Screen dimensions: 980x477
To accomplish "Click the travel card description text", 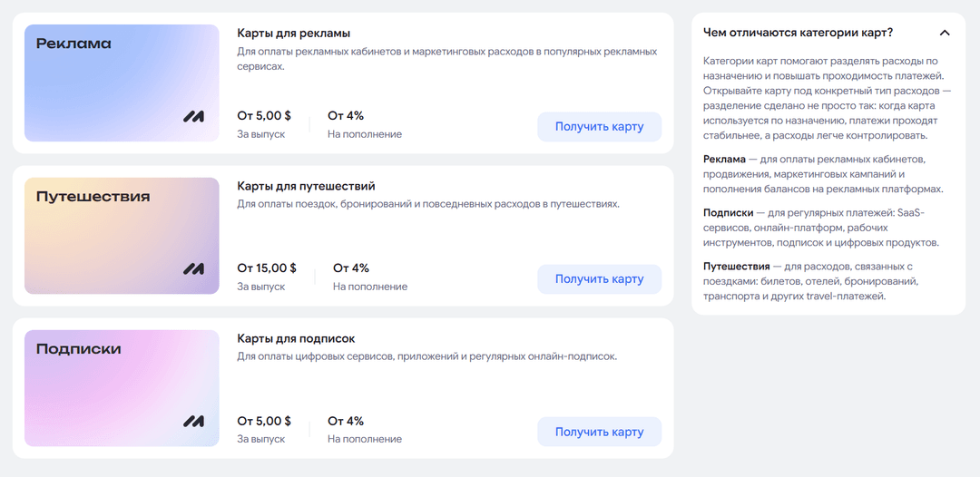I will click(428, 204).
